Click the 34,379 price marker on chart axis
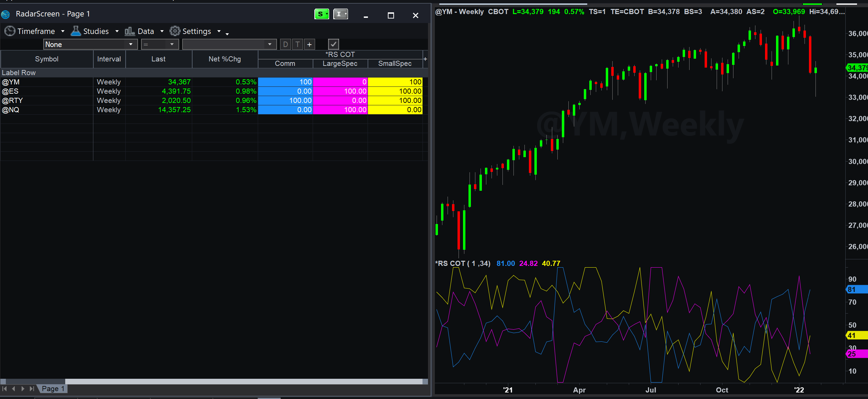Screen dimensions: 868x399 click(x=857, y=68)
